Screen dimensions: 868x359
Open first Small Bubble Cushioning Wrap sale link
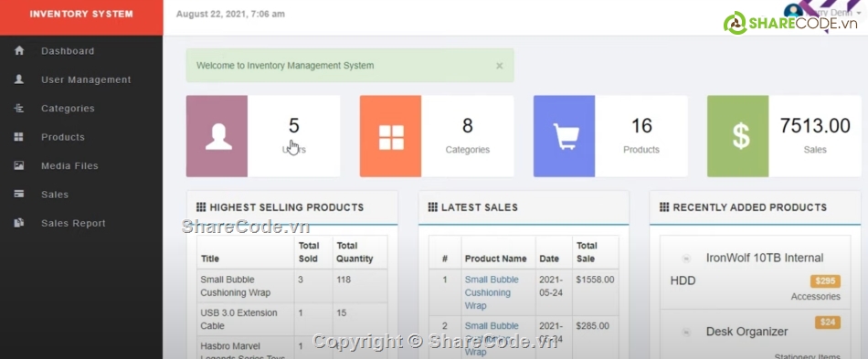pyautogui.click(x=492, y=292)
